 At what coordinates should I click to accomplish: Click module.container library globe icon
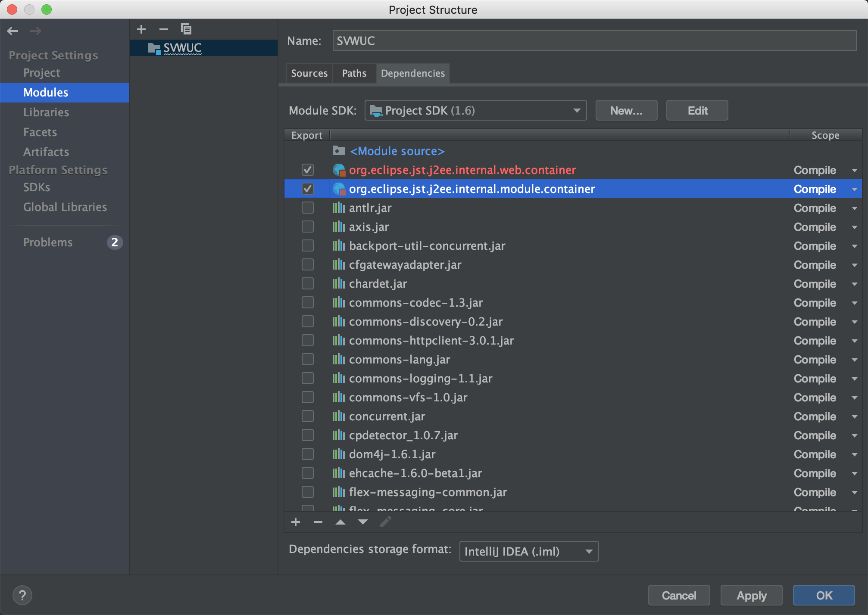339,189
